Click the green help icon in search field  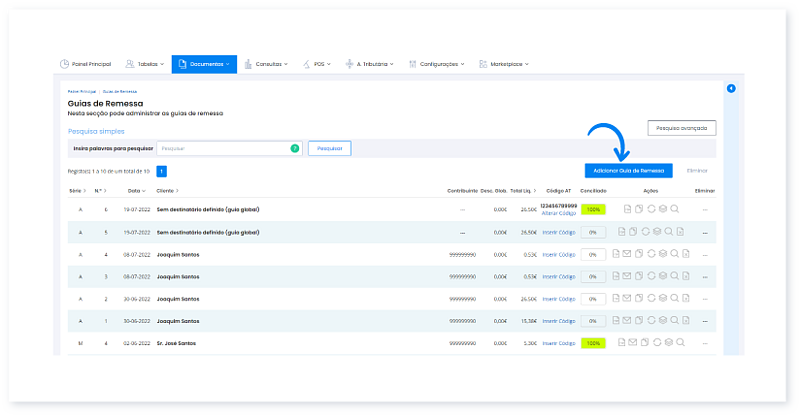tap(294, 148)
